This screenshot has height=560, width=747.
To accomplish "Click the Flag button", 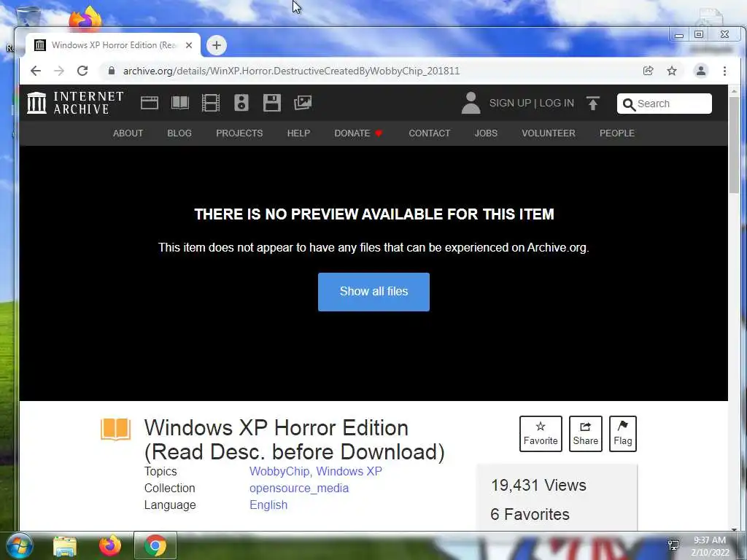I will (623, 434).
